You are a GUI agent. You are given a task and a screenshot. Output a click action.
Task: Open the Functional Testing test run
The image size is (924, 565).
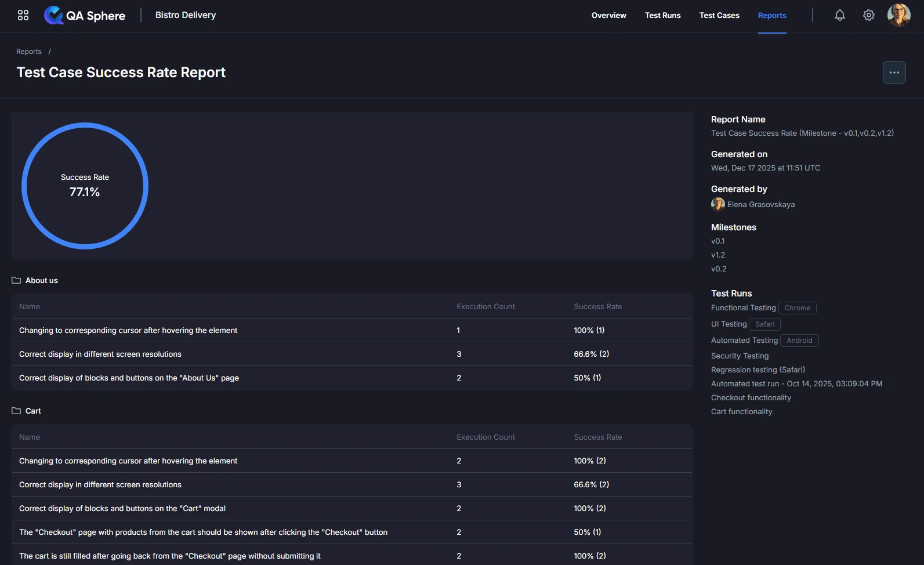point(743,308)
